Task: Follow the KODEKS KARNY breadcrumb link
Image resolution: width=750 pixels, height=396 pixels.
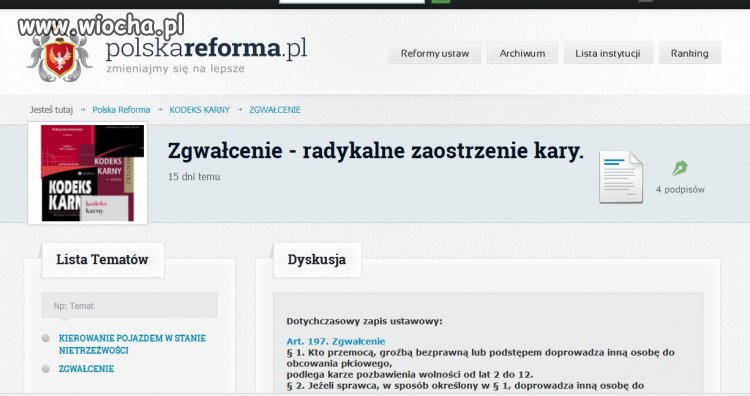Action: pos(199,110)
